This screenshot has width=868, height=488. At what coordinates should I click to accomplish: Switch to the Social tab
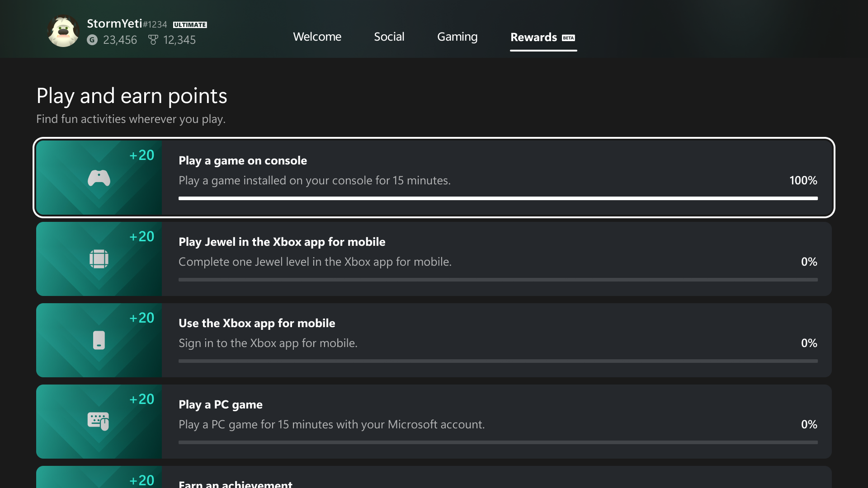click(389, 37)
